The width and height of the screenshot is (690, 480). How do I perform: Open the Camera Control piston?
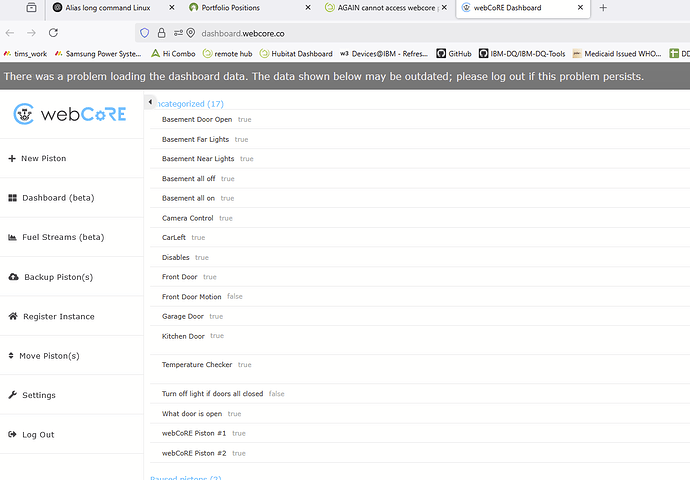[x=187, y=218]
